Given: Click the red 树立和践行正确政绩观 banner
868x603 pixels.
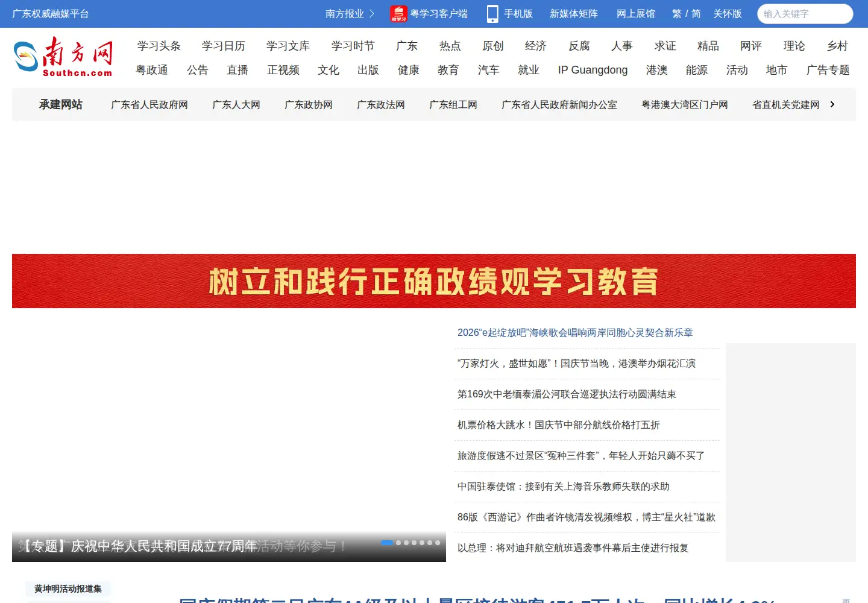Looking at the screenshot, I should 434,281.
